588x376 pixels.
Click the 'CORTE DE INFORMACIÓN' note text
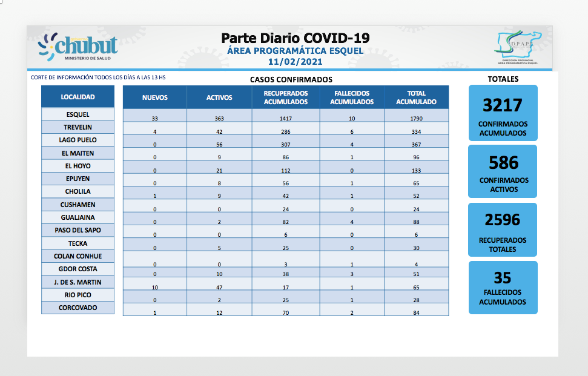(98, 78)
